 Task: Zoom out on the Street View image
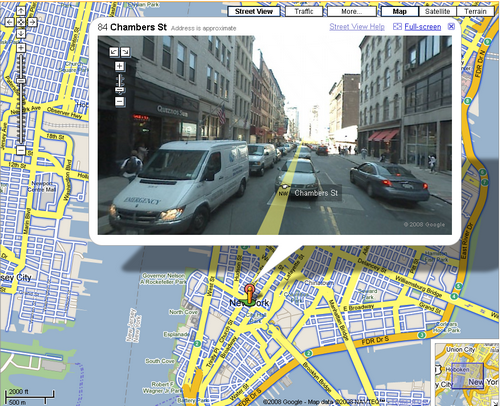120,101
